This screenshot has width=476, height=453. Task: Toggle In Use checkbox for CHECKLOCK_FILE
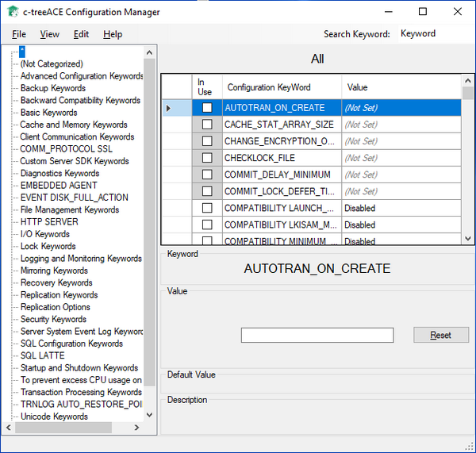[207, 158]
